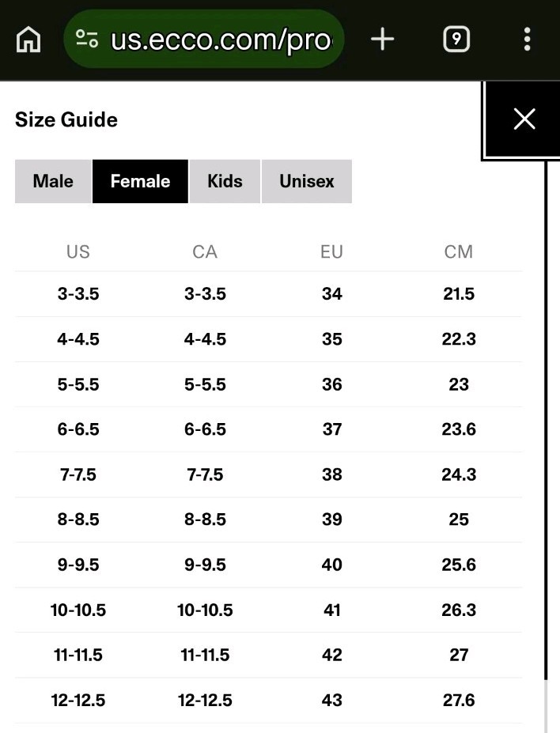Click the US column header
Image resolution: width=560 pixels, height=733 pixels.
[78, 252]
